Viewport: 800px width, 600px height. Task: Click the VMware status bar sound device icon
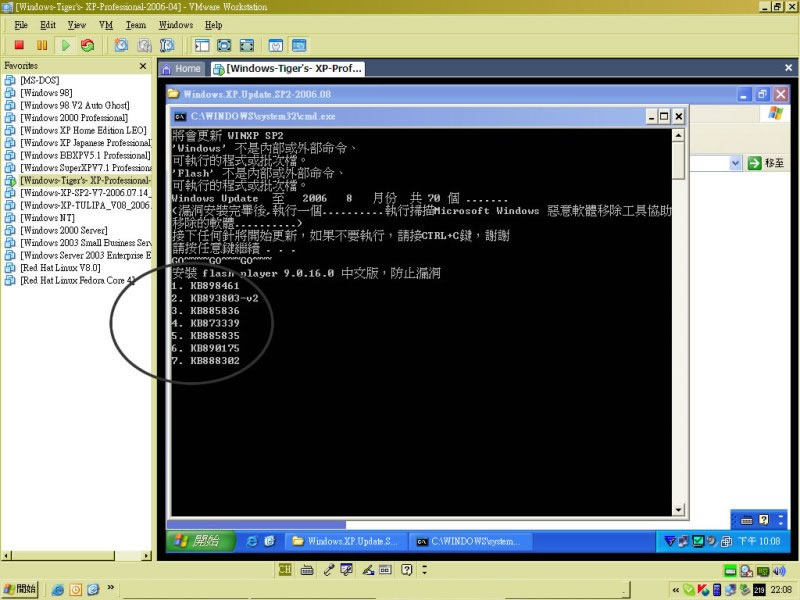pyautogui.click(x=779, y=571)
